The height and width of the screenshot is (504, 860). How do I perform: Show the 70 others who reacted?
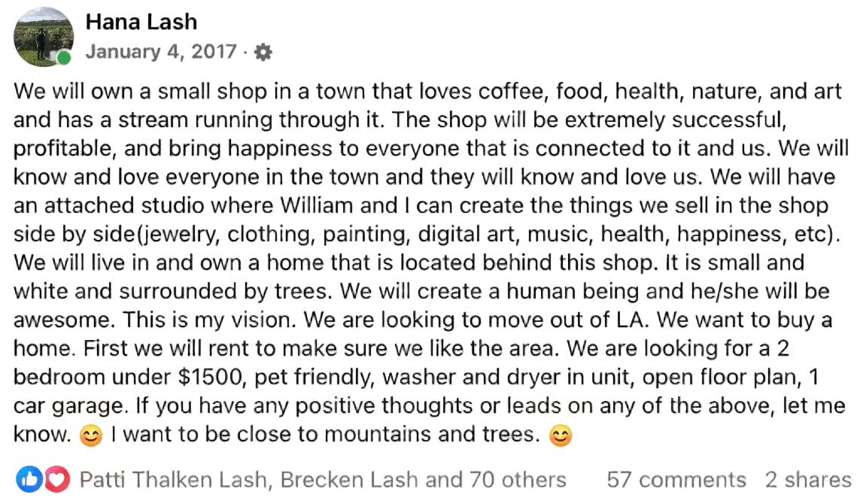pos(518,479)
